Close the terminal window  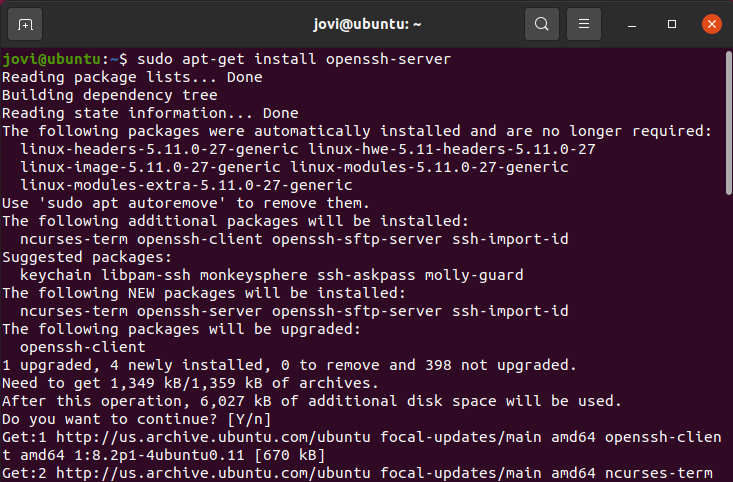coord(711,24)
